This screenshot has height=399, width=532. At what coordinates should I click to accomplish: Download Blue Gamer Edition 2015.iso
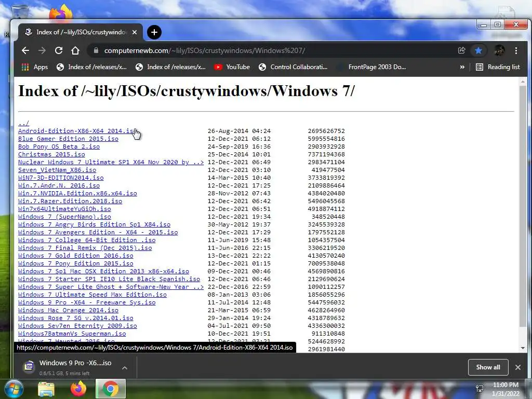click(x=68, y=139)
